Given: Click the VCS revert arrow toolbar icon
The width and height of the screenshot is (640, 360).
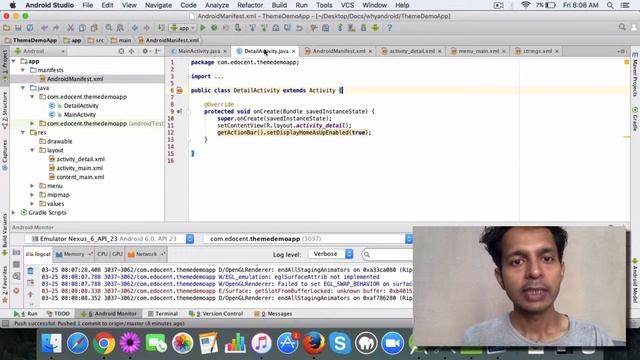Looking at the screenshot, I should point(299,28).
